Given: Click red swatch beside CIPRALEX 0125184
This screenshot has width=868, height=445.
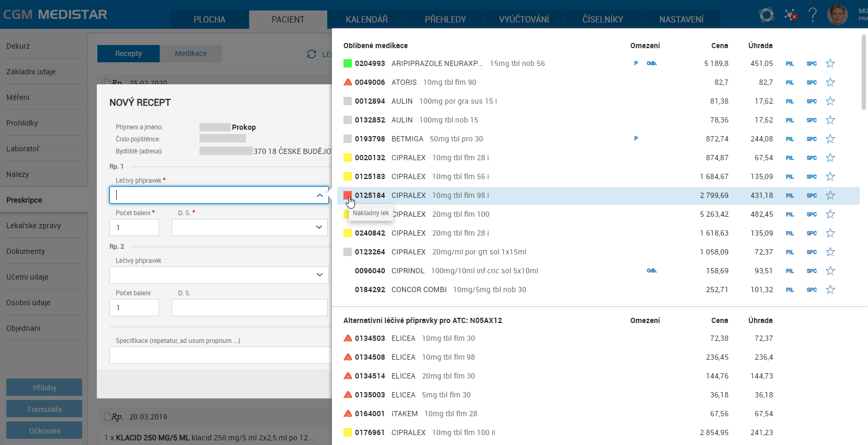Looking at the screenshot, I should (348, 195).
